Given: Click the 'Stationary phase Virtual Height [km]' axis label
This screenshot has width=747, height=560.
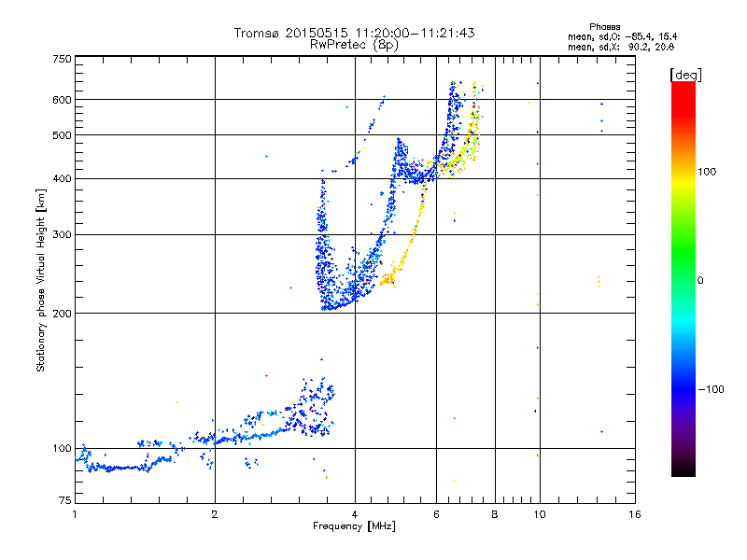Looking at the screenshot, I should pos(41,280).
